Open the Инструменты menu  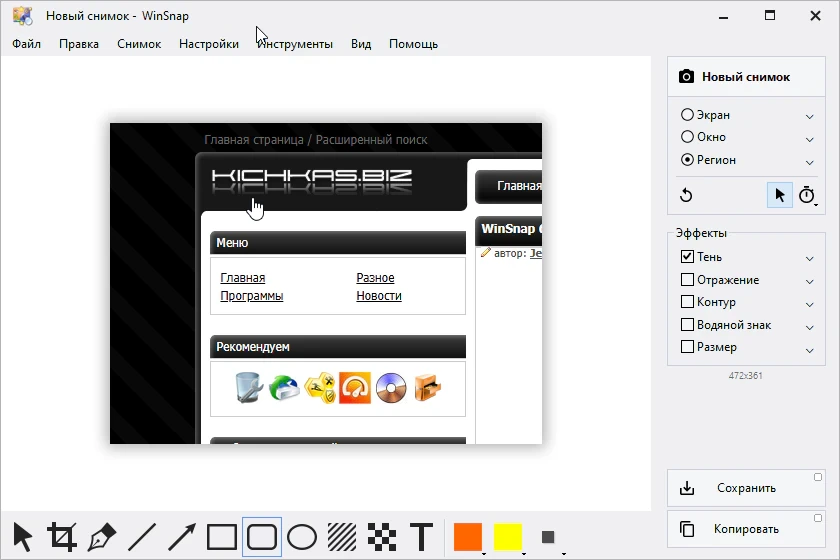(x=295, y=44)
